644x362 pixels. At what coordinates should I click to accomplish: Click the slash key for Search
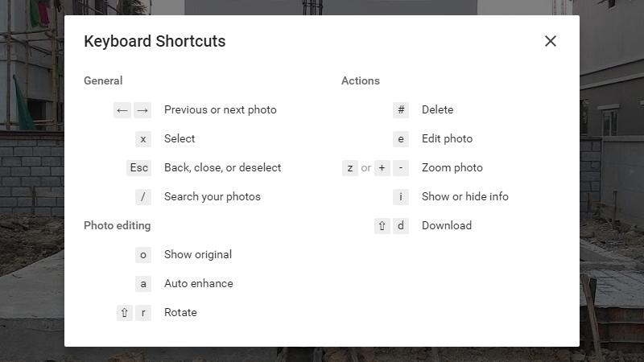pyautogui.click(x=143, y=197)
